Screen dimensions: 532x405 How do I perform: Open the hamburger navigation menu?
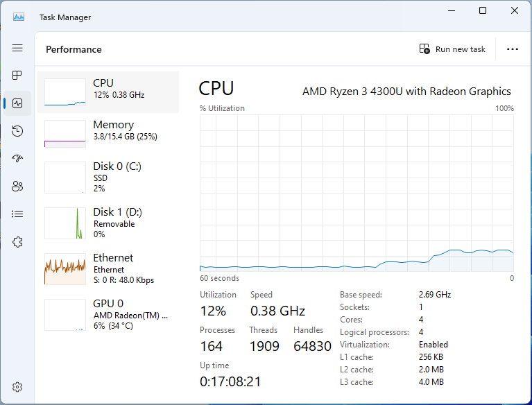(17, 48)
